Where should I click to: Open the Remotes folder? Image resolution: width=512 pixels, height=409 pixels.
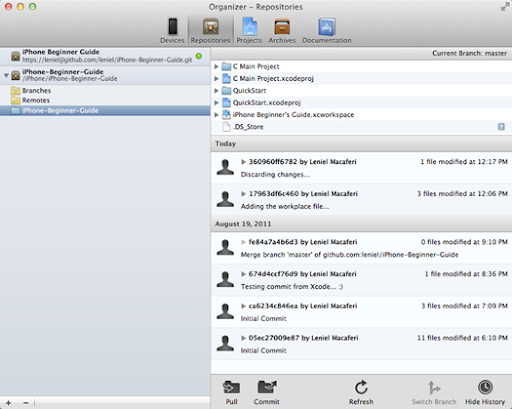[30, 100]
